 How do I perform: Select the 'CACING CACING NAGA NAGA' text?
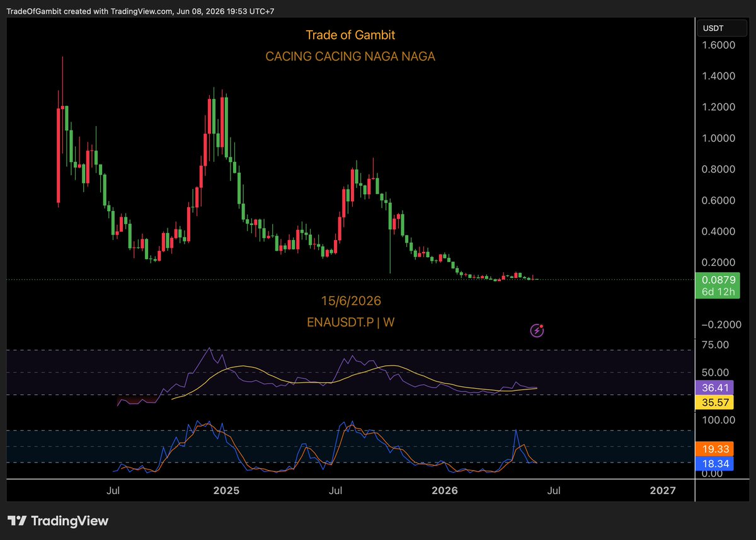point(350,56)
